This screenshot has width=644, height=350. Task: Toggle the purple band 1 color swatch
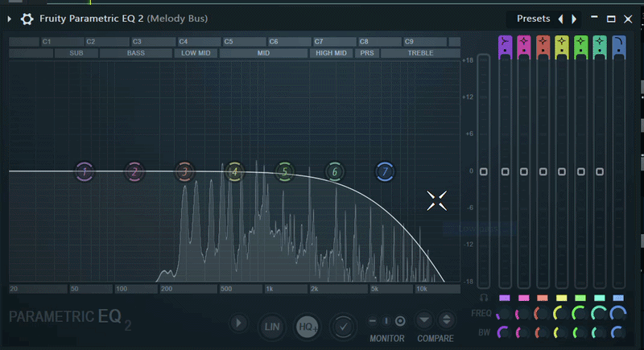pyautogui.click(x=505, y=298)
